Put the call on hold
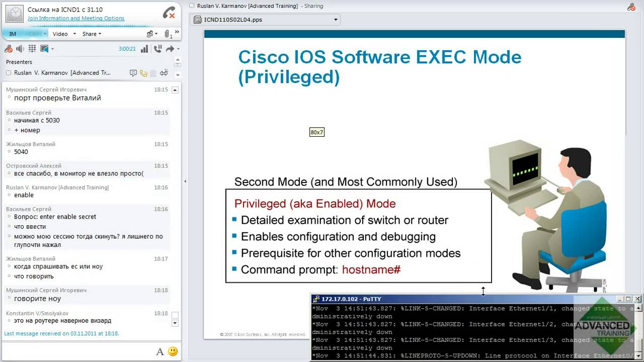The width and height of the screenshot is (644, 362). [157, 49]
